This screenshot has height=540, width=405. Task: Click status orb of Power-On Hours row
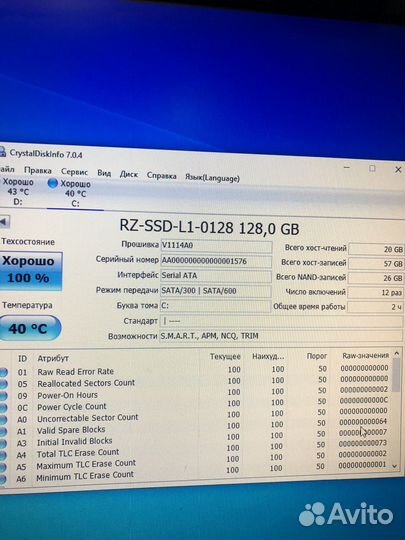pos(3,396)
